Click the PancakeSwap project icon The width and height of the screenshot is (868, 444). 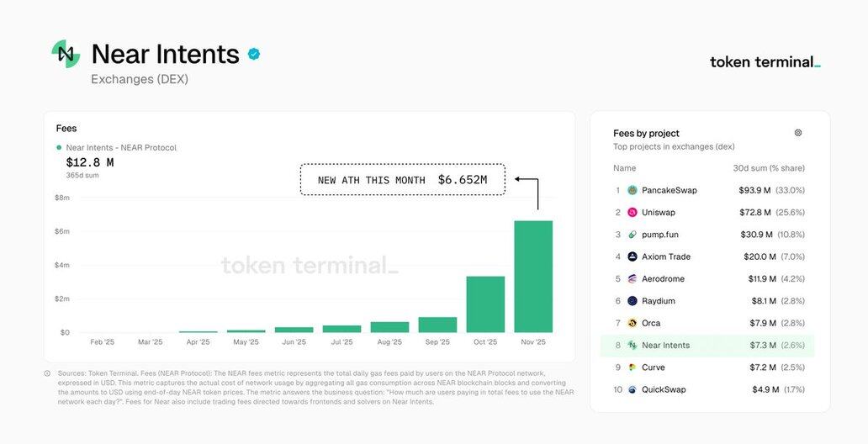pyautogui.click(x=632, y=190)
